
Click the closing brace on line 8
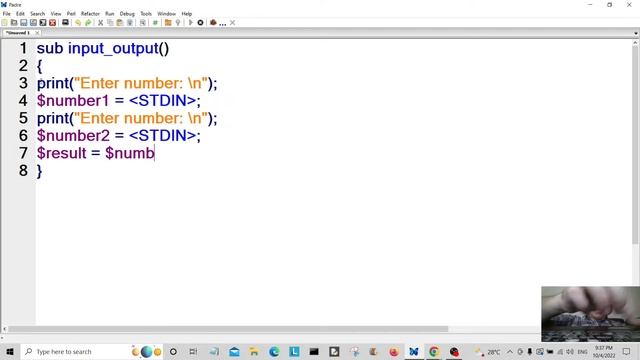(x=39, y=171)
